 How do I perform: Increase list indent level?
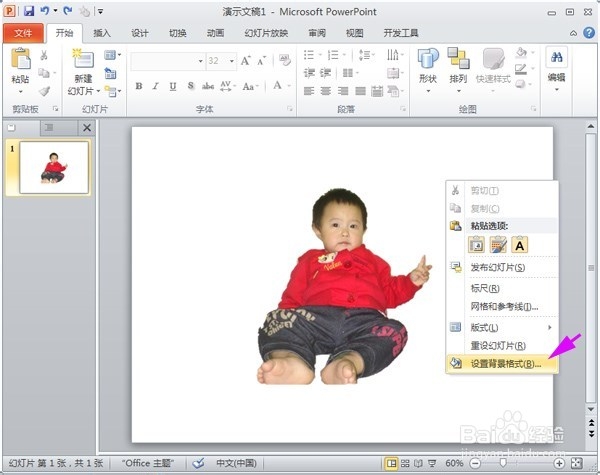coord(326,73)
